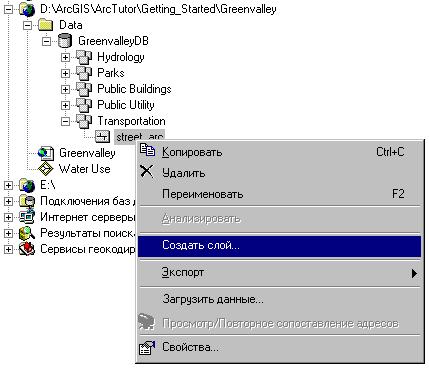Click the GreenvalleyDB geodatabase cylinder icon
Viewport: 429px width, 368px height.
(x=65, y=41)
